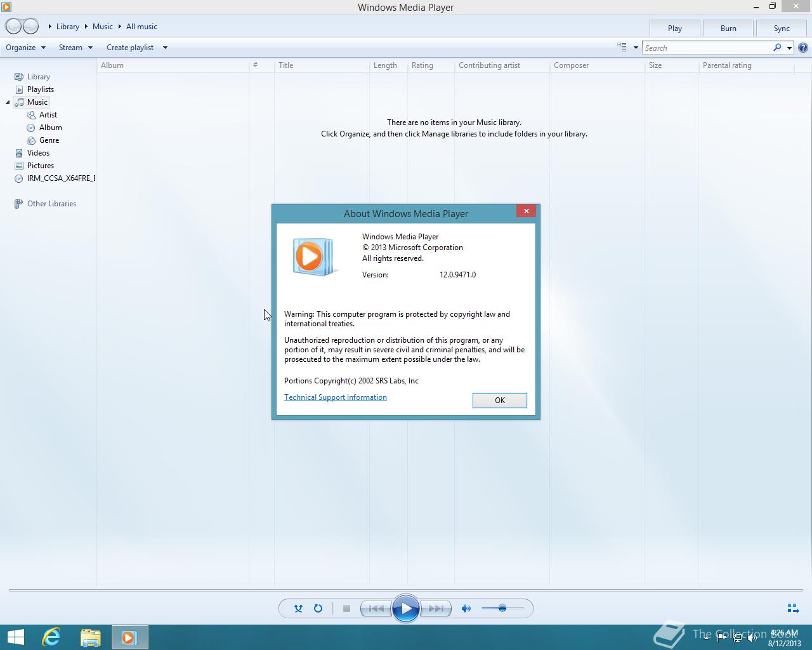Viewport: 812px width, 650px height.
Task: Select Playlists in the navigation pane
Action: pos(40,90)
